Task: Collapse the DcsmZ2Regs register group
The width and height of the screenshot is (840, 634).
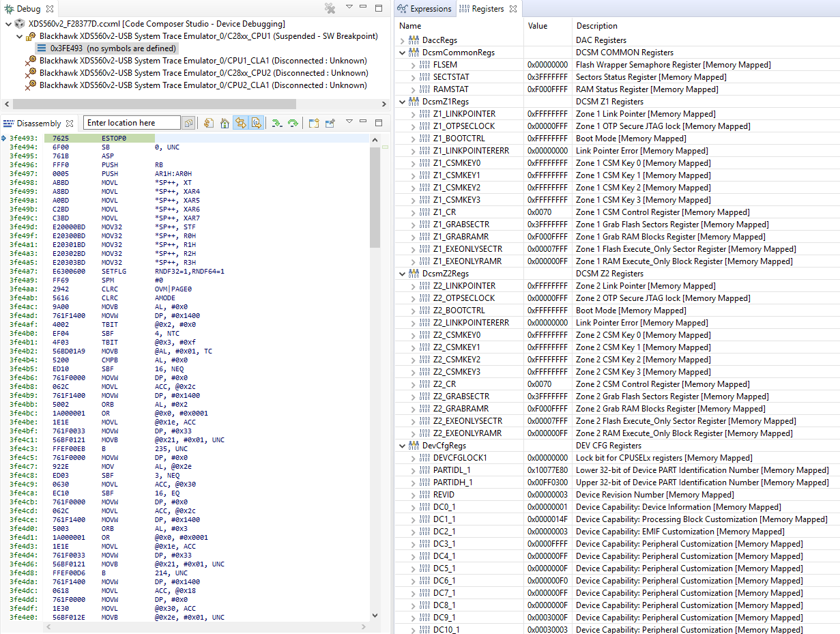Action: [402, 274]
